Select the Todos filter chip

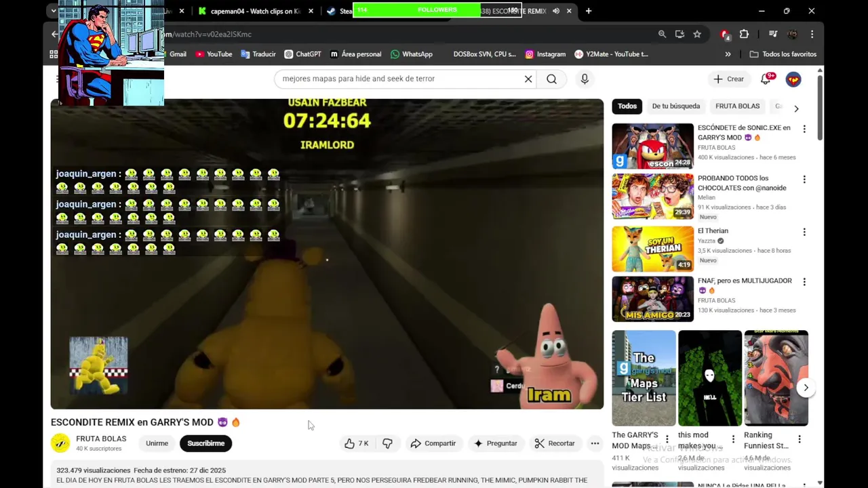point(627,106)
